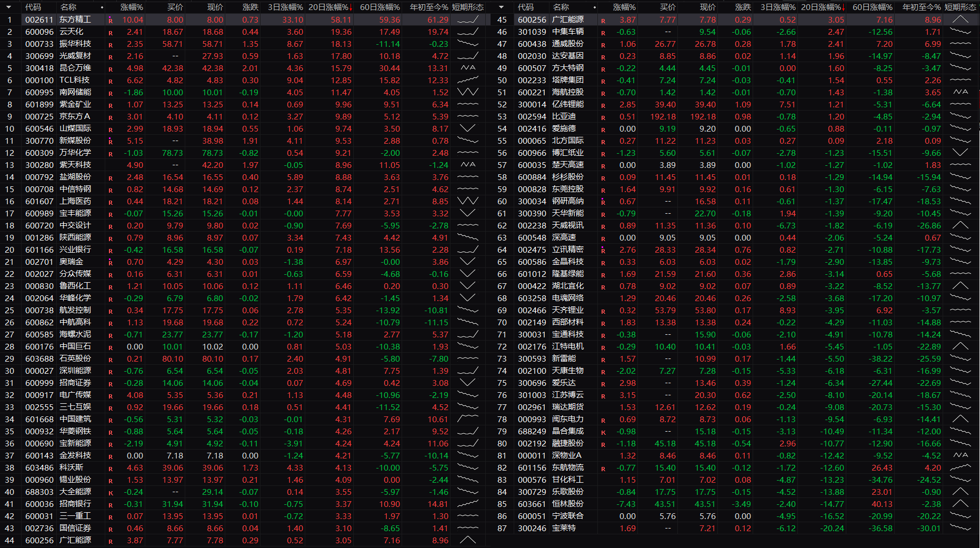Sort right table by 60日涨幅% header
The image size is (980, 548).
point(873,7)
